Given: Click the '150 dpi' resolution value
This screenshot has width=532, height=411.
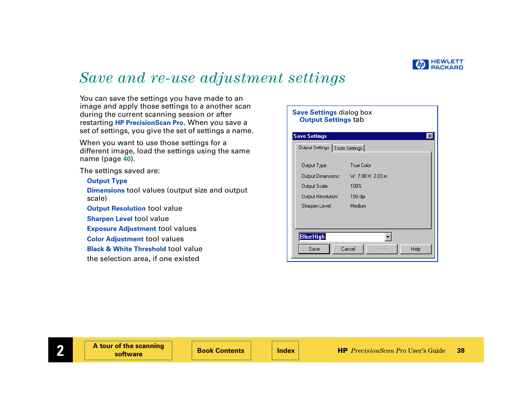Looking at the screenshot, I should click(x=358, y=196).
